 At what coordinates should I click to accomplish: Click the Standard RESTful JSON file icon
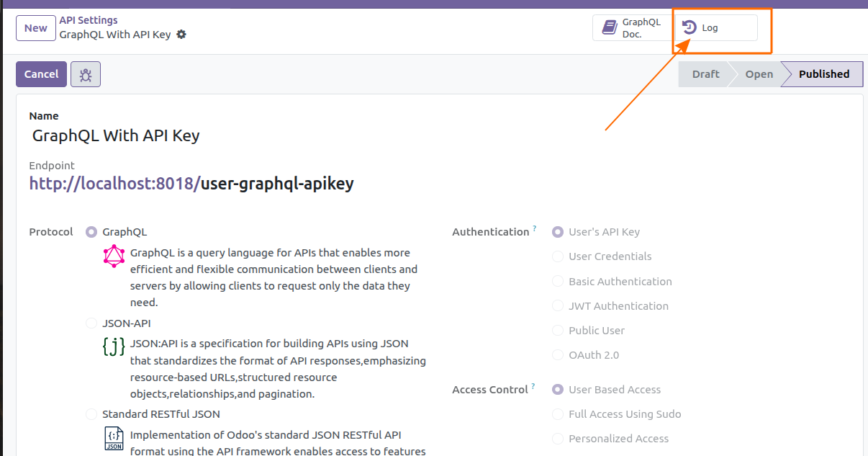(x=114, y=438)
